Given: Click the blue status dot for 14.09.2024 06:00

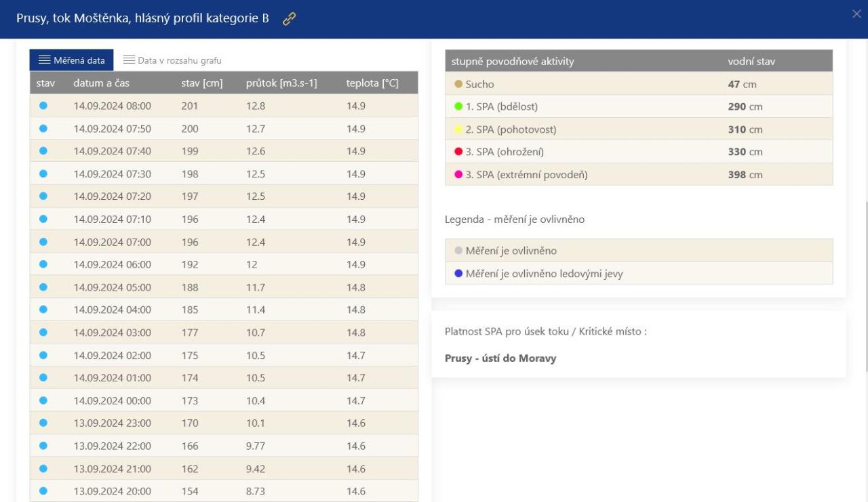Looking at the screenshot, I should [43, 264].
